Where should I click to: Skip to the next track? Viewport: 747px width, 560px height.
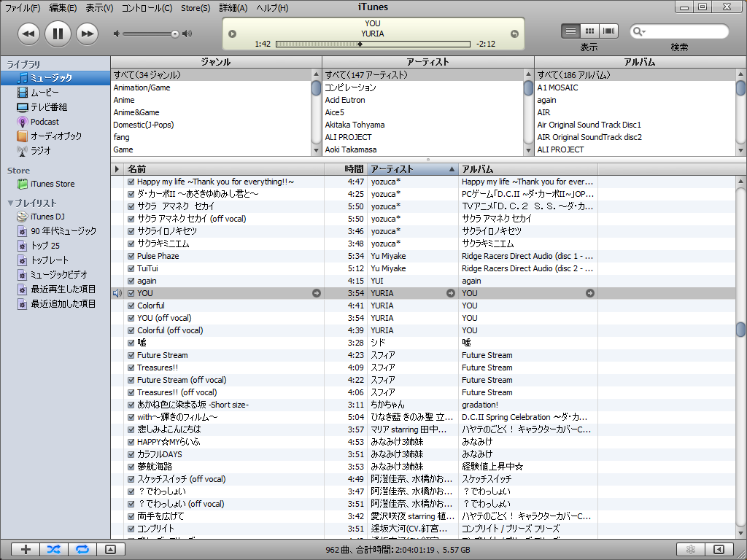pos(88,34)
